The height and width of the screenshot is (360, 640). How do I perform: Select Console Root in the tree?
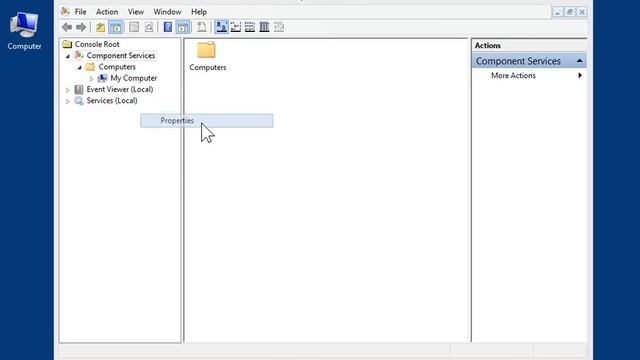pyautogui.click(x=97, y=44)
